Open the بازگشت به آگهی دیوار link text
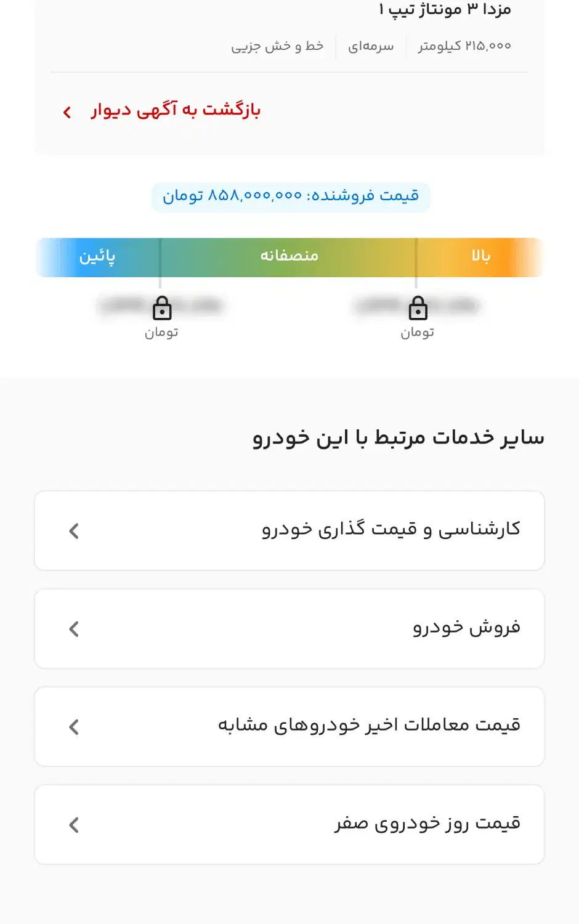 pos(176,110)
